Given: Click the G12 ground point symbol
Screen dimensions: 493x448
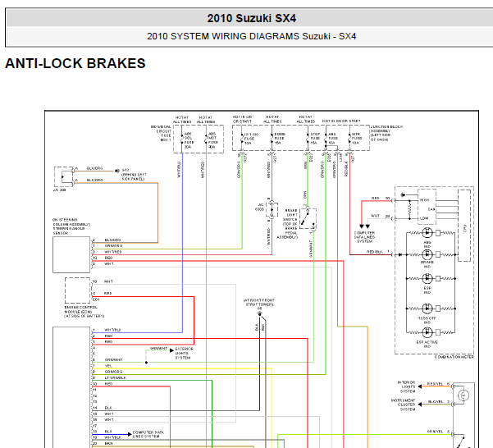Looking at the screenshot, I should coord(117,171).
